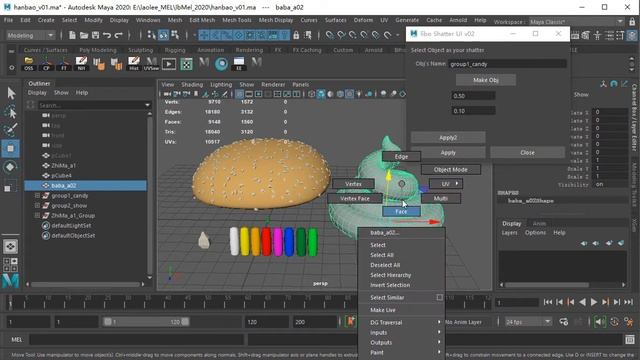This screenshot has height=360, width=640.
Task: Expand the group2_show node
Action: (x=37, y=205)
